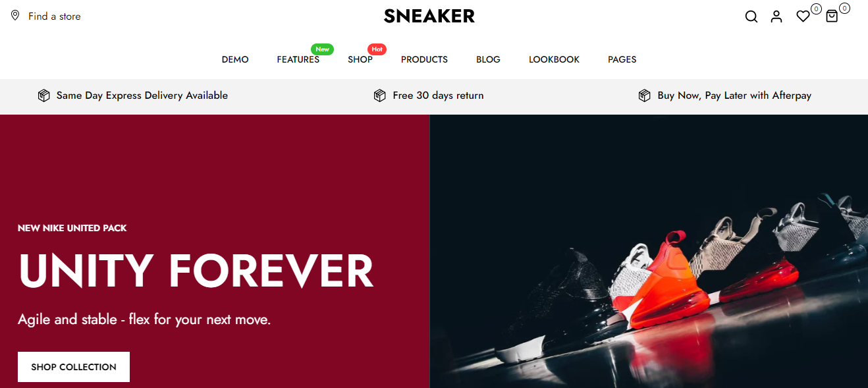The height and width of the screenshot is (388, 868).
Task: Click the sneakers hero banner image
Action: 649,251
